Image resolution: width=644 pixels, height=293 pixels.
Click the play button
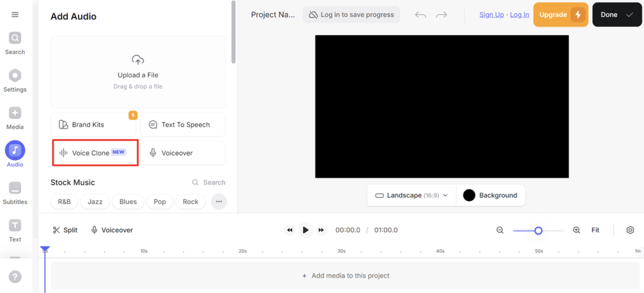(x=305, y=230)
